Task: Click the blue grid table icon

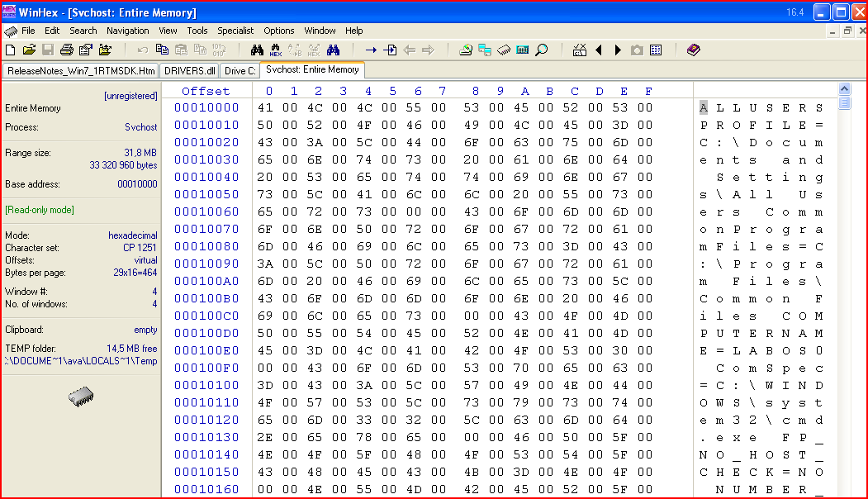Action: pos(656,50)
